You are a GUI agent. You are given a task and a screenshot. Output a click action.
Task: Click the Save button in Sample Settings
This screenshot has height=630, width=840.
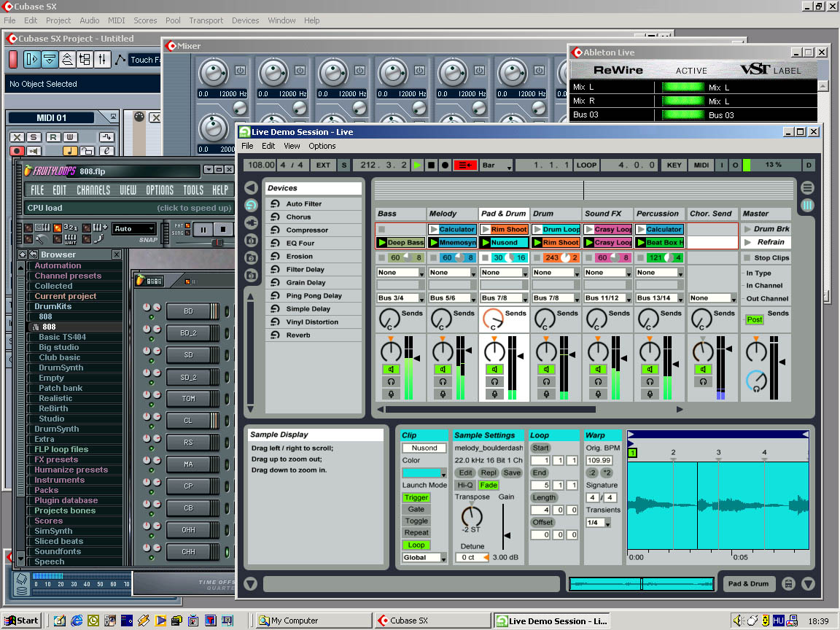[512, 473]
